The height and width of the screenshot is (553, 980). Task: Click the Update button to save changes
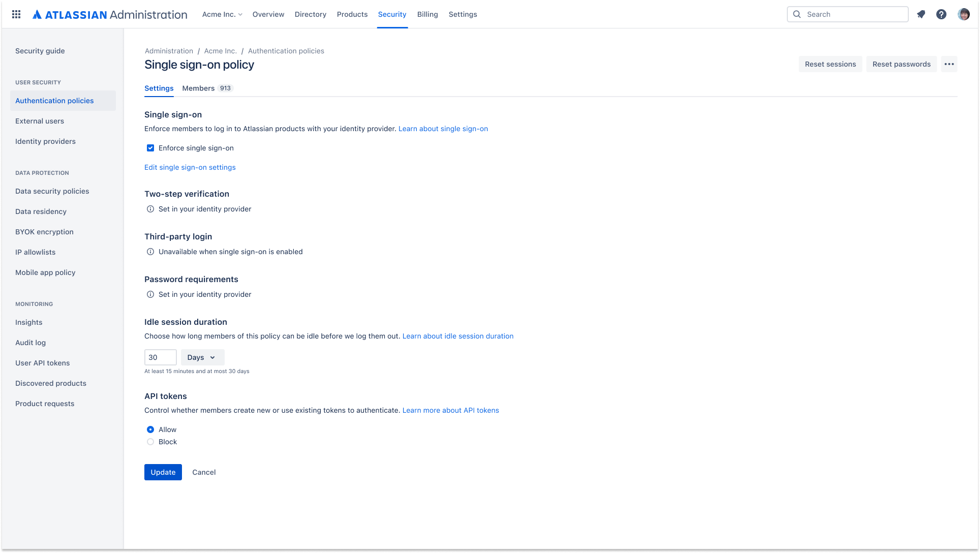coord(163,472)
